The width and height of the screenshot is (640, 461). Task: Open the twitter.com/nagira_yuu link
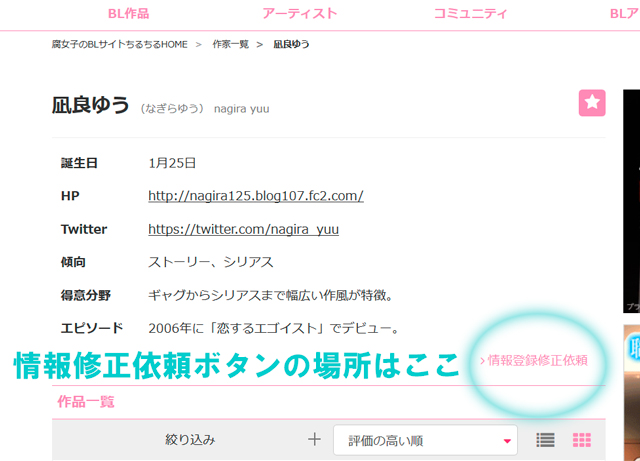point(243,229)
